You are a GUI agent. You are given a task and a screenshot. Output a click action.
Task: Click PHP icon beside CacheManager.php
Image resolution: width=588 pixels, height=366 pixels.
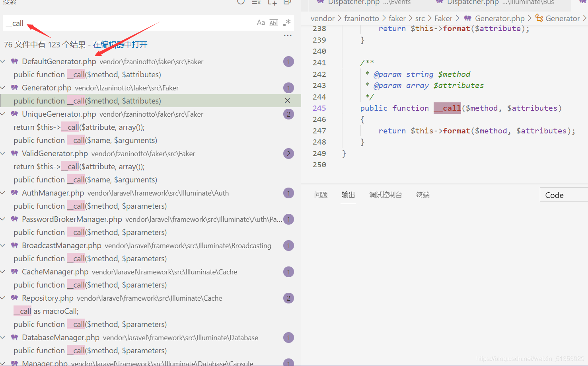14,272
